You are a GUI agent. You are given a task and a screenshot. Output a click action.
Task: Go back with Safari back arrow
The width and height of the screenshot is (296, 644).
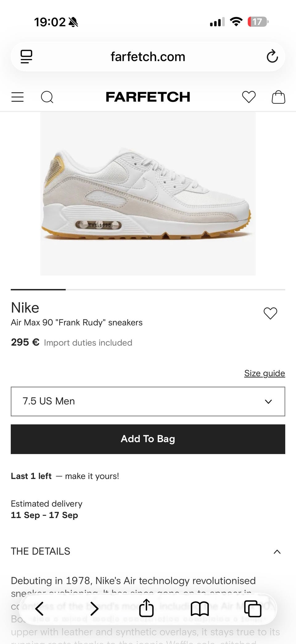39,609
